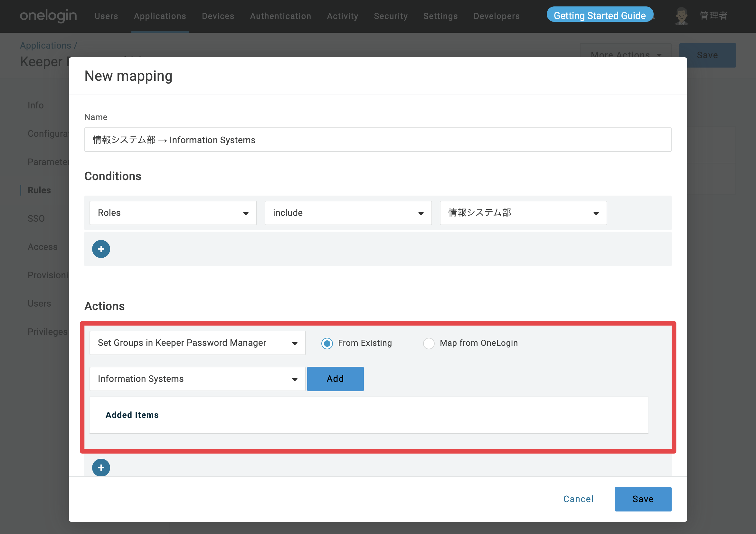This screenshot has width=756, height=534.
Task: Open the Roles condition dropdown
Action: [x=173, y=213]
